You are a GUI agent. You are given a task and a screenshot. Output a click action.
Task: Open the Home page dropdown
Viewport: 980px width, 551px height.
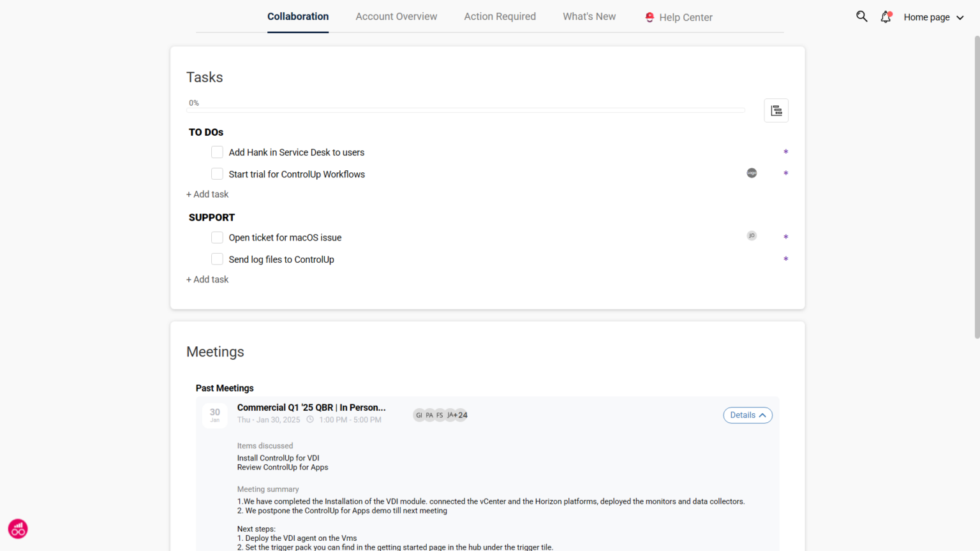click(x=933, y=17)
